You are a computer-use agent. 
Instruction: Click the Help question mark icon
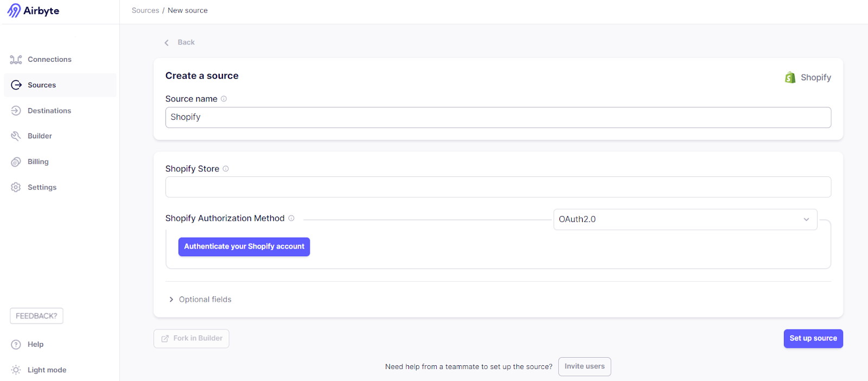(16, 345)
